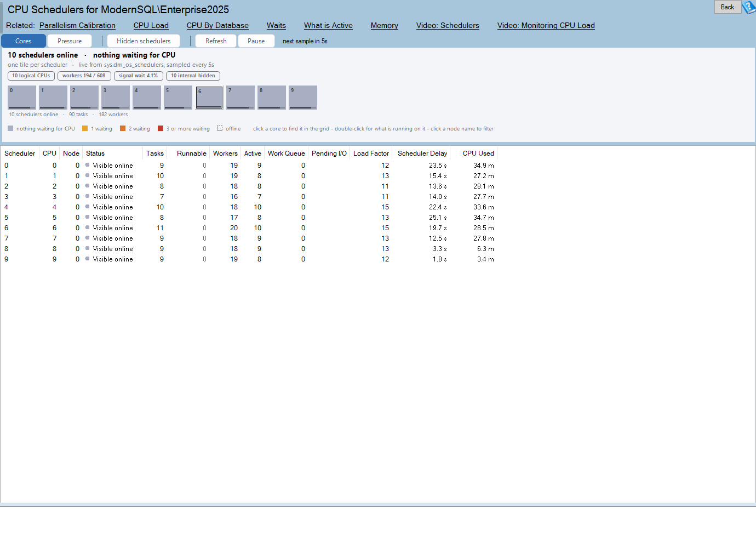Click the 'workers 194 / 608' chip
This screenshot has height=535, width=756.
84,76
